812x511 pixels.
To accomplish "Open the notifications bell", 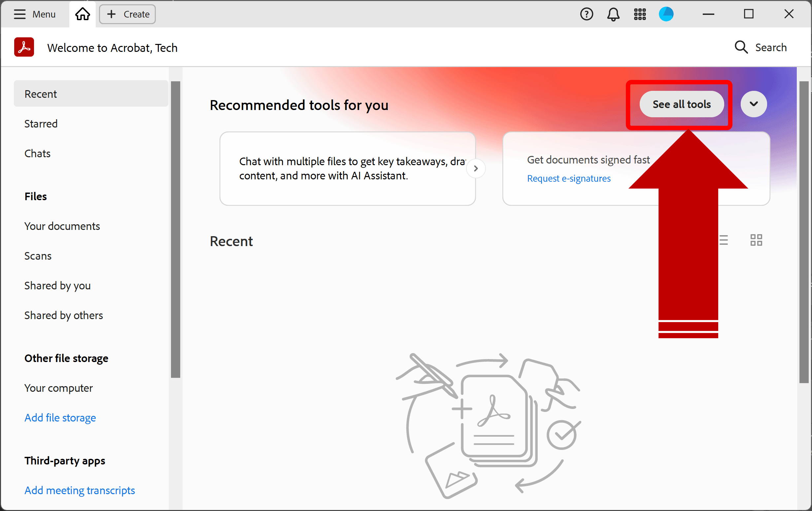I will 613,14.
